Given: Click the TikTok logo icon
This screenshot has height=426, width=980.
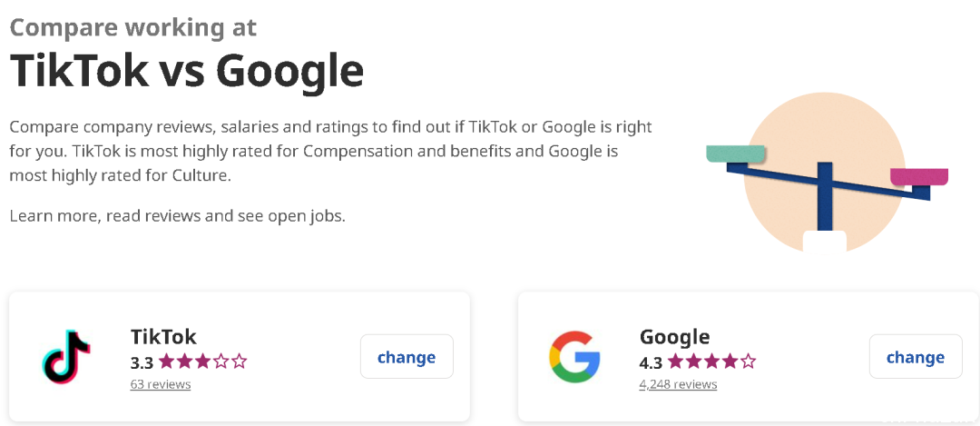Looking at the screenshot, I should (x=66, y=356).
